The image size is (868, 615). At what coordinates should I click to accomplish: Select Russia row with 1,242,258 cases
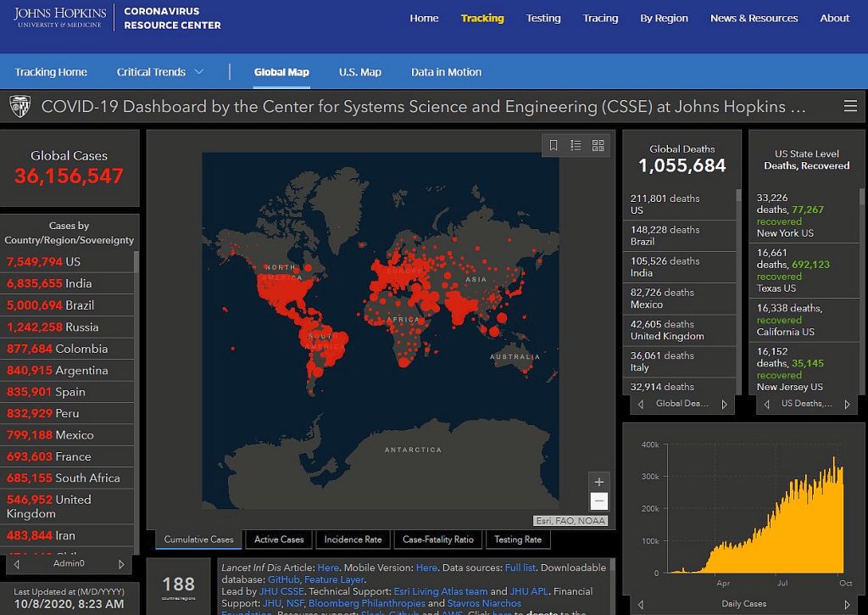(68, 327)
